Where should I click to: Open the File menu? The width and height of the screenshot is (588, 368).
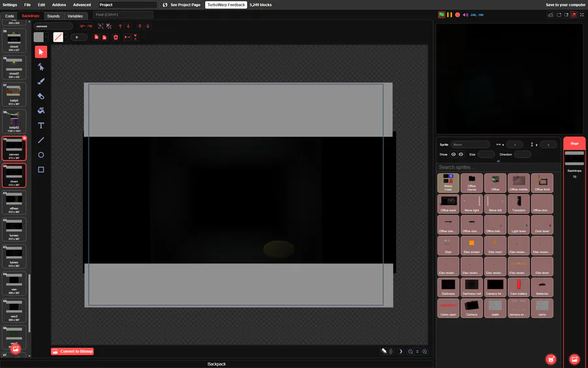[x=27, y=5]
